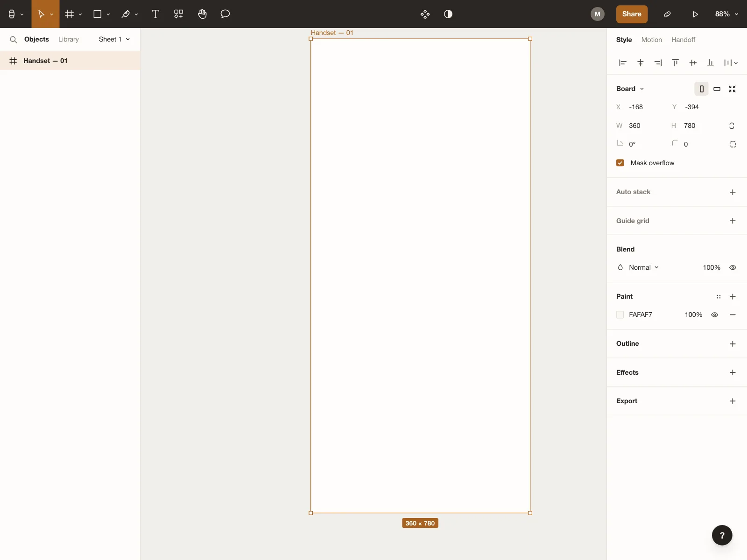Open the Board type dropdown

(630, 89)
